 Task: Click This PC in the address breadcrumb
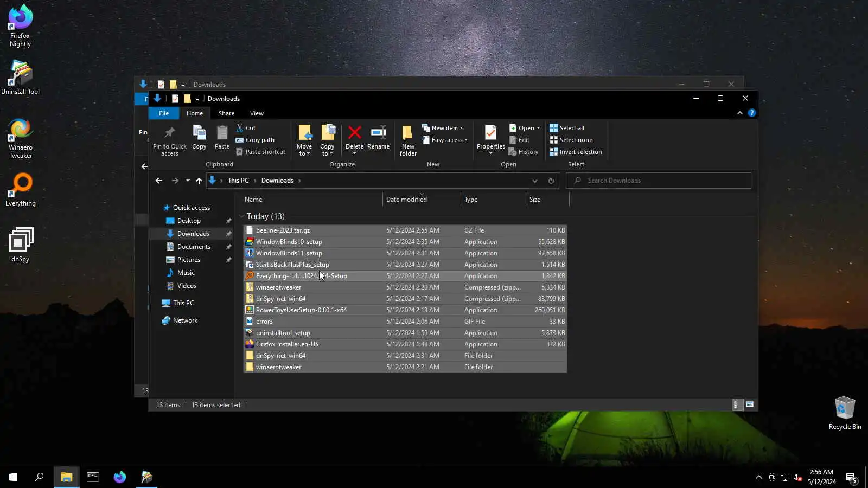tap(238, 181)
